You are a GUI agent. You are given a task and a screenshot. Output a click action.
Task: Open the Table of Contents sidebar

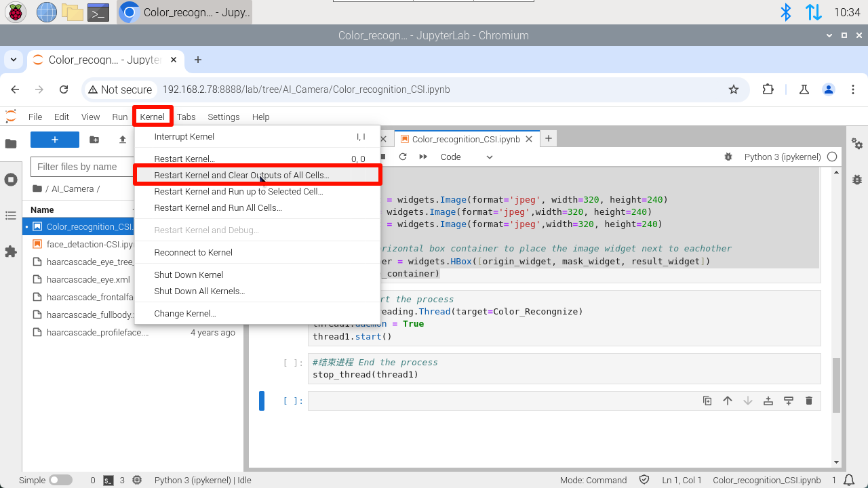click(x=11, y=216)
